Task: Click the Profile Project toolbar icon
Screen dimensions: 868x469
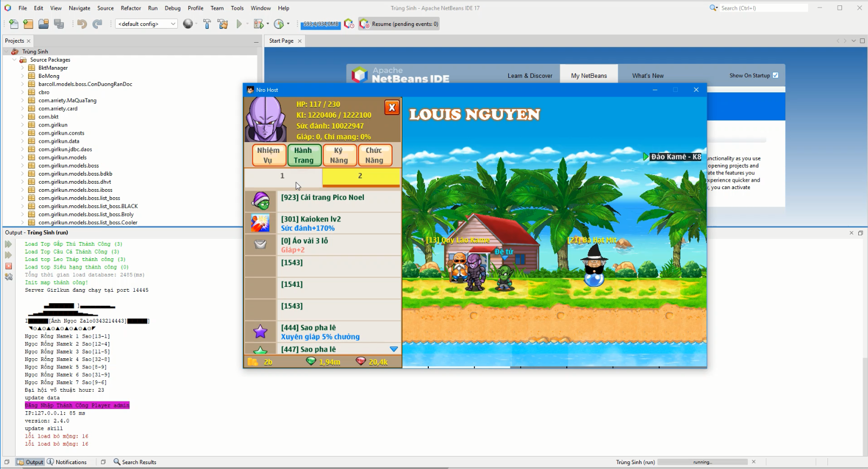Action: pos(279,24)
